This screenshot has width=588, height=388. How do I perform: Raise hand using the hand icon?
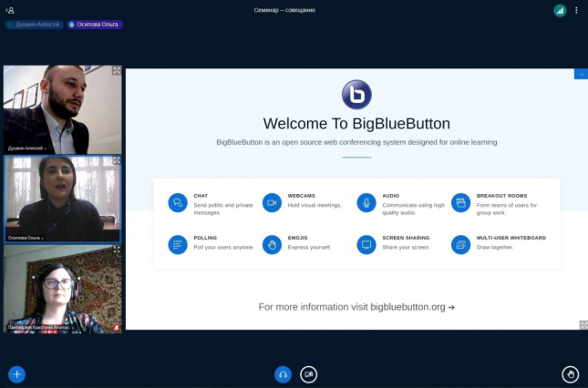pyautogui.click(x=570, y=373)
